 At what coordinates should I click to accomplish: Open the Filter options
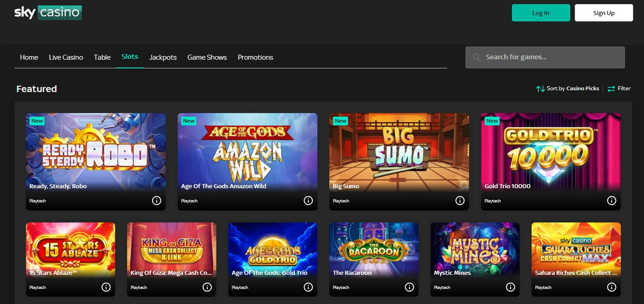[619, 89]
